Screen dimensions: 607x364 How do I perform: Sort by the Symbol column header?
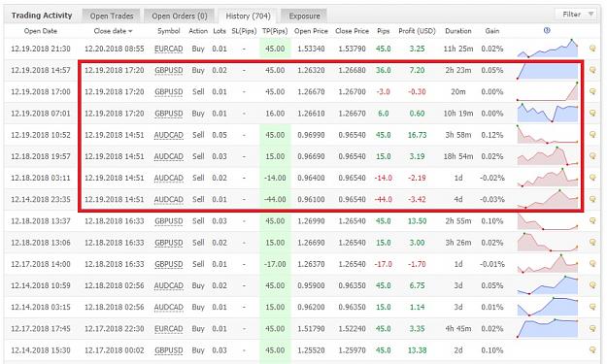pyautogui.click(x=169, y=31)
